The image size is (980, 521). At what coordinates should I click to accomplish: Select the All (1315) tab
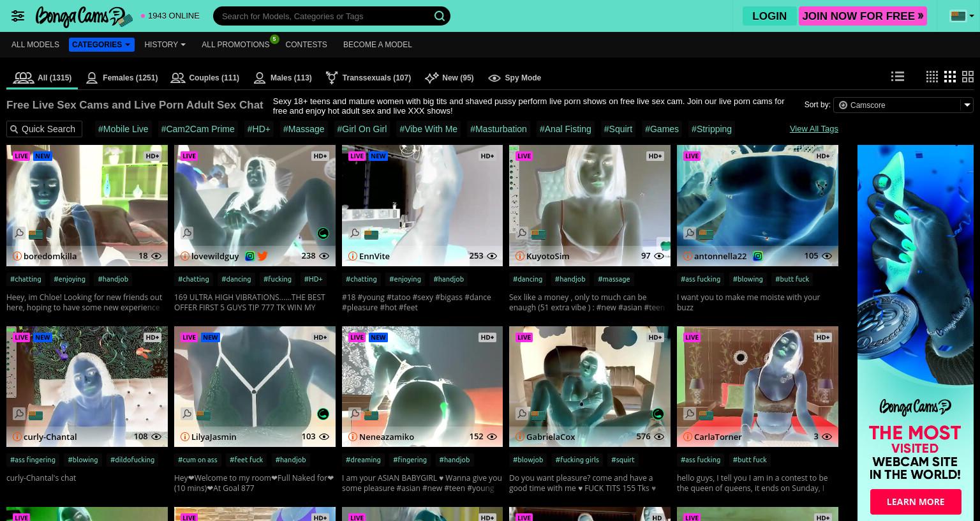pos(42,78)
